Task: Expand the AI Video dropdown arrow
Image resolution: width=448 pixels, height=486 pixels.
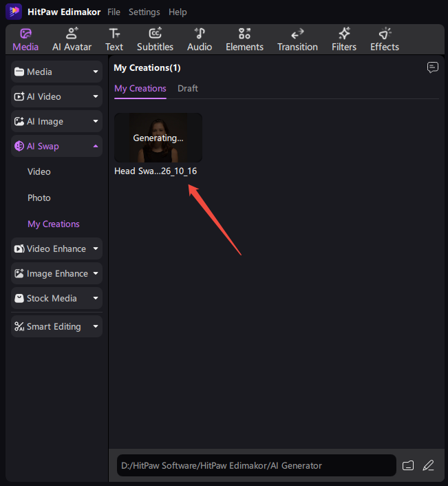Action: pyautogui.click(x=96, y=96)
